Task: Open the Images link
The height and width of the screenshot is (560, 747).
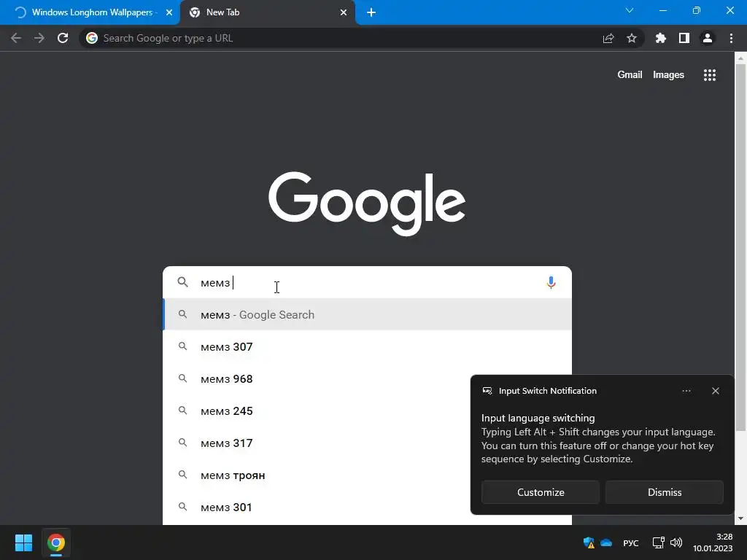Action: [x=668, y=75]
